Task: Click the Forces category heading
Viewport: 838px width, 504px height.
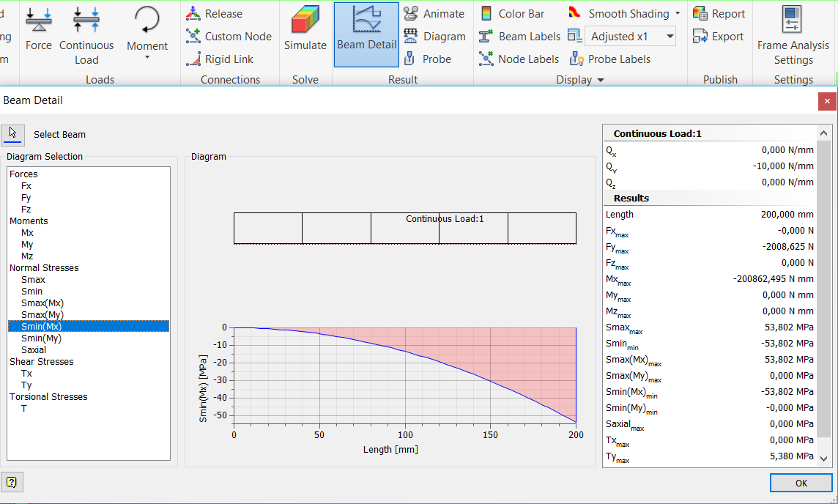Action: [23, 174]
